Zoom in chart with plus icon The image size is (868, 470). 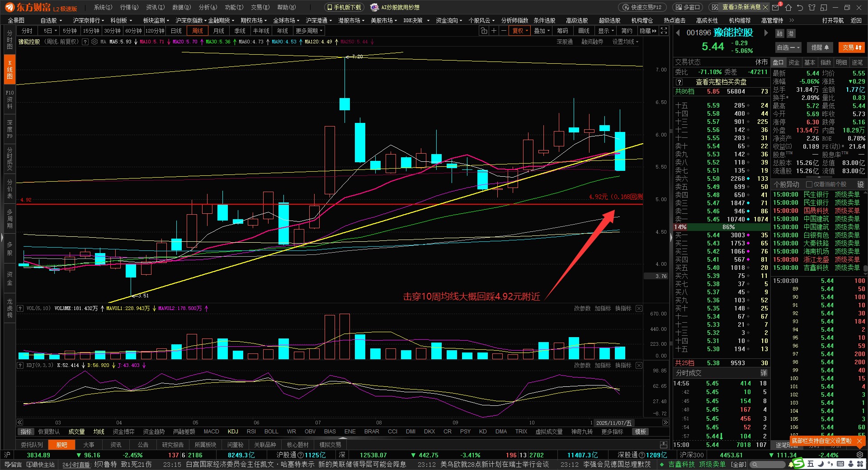pyautogui.click(x=494, y=31)
